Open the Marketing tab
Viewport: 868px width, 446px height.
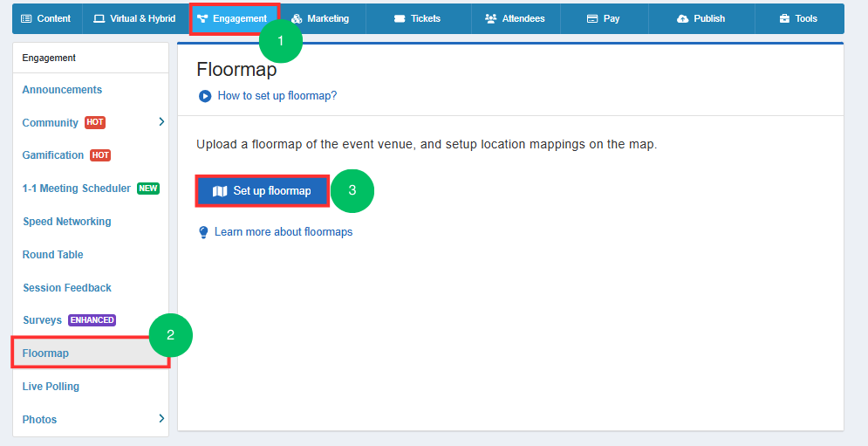pyautogui.click(x=322, y=18)
